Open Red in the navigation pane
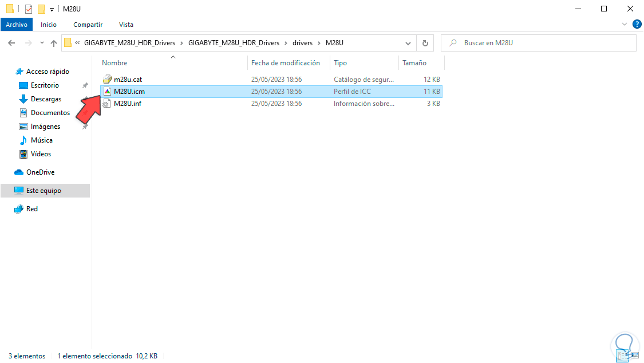 31,208
